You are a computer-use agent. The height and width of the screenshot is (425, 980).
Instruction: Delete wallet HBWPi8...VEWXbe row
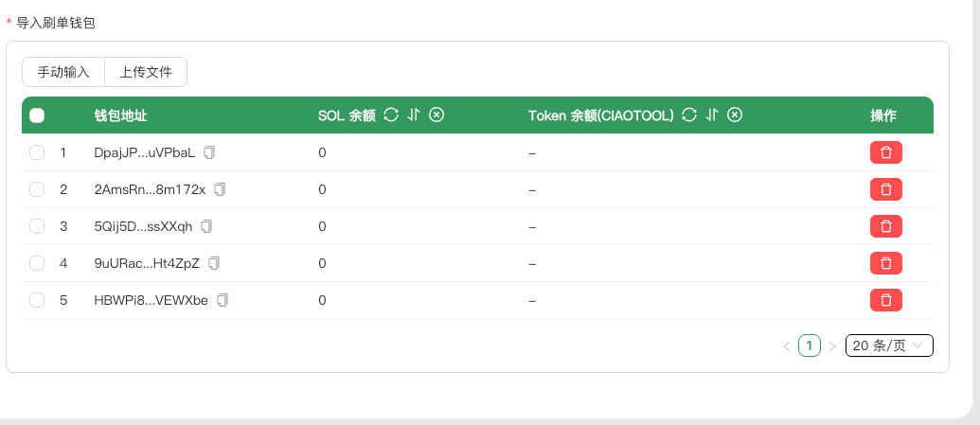pos(885,300)
